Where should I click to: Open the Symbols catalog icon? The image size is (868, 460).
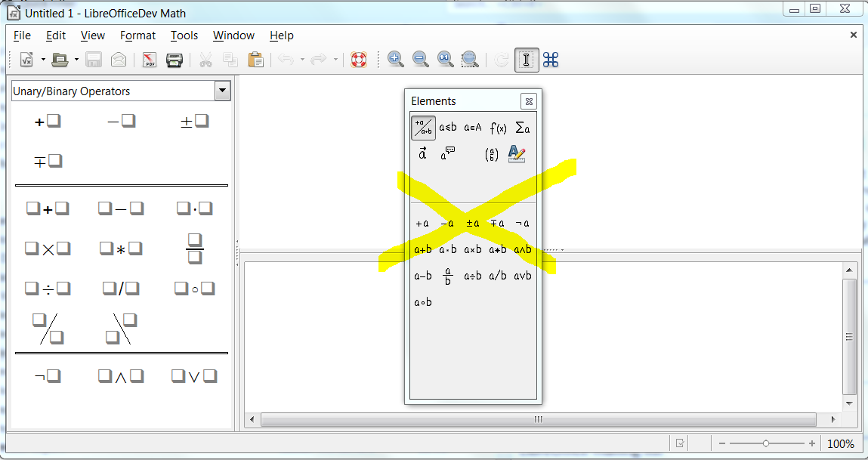click(551, 60)
